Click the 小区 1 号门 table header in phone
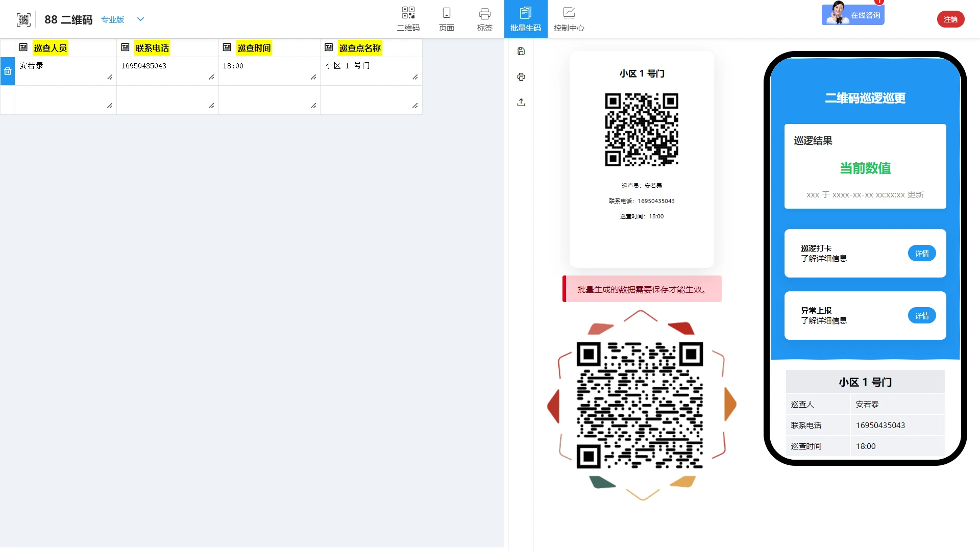The image size is (980, 551). tap(865, 382)
